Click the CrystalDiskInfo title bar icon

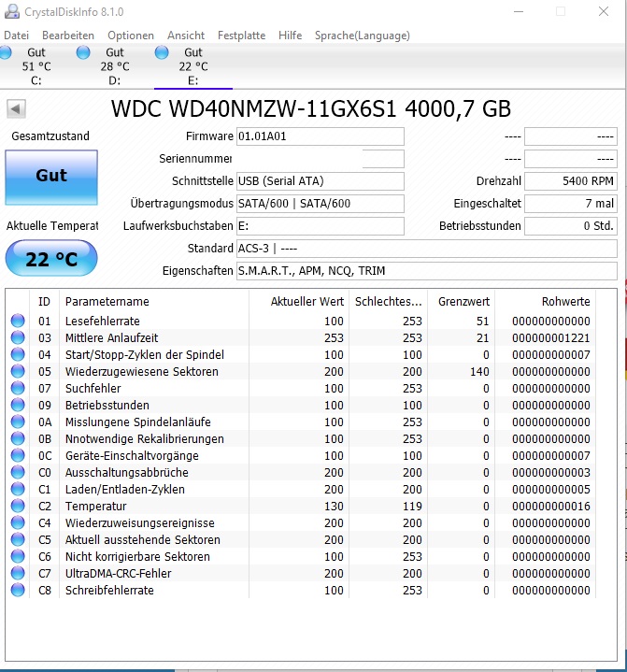click(x=12, y=11)
